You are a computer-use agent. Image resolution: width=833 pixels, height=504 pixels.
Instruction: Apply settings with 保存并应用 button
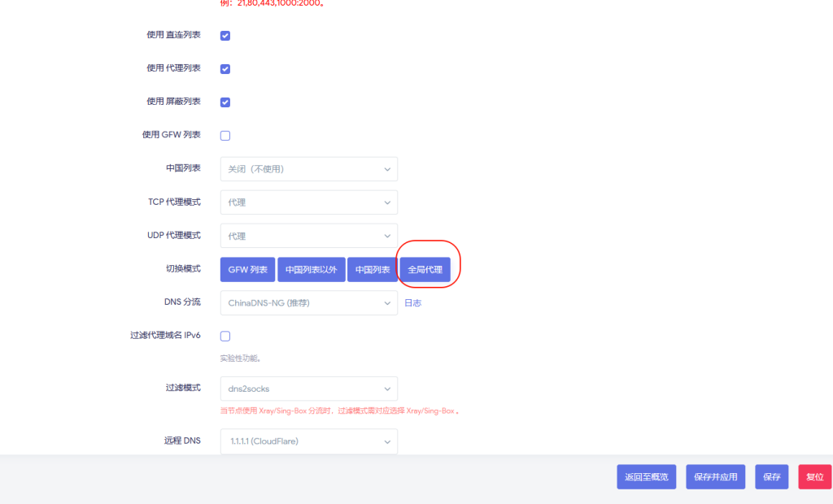(715, 476)
